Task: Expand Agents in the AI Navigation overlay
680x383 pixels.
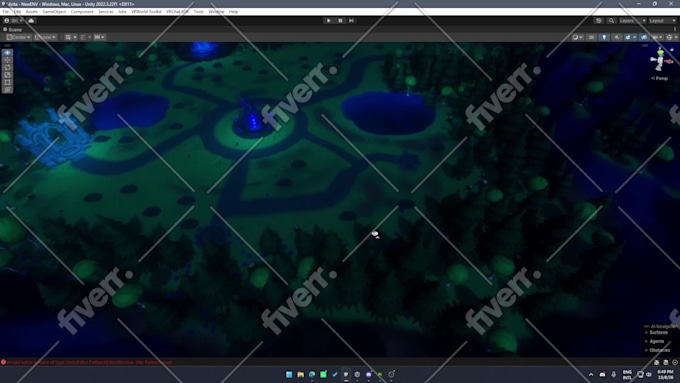Action: [656, 341]
